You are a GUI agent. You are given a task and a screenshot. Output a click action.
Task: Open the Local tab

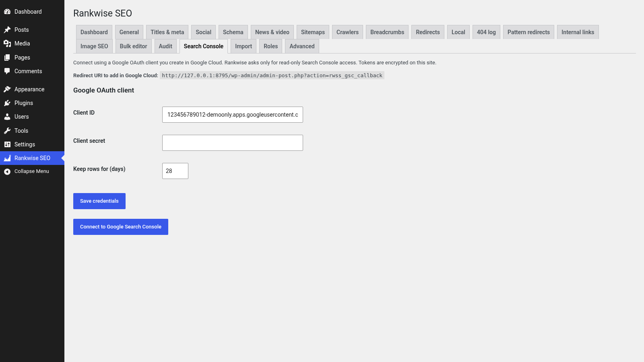[458, 32]
